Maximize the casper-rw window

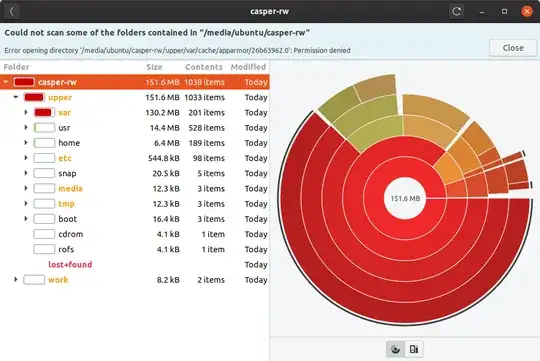click(504, 12)
